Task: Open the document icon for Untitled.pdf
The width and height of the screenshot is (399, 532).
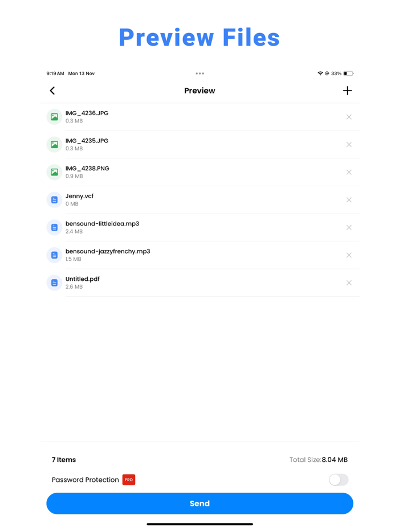Action: click(x=54, y=283)
